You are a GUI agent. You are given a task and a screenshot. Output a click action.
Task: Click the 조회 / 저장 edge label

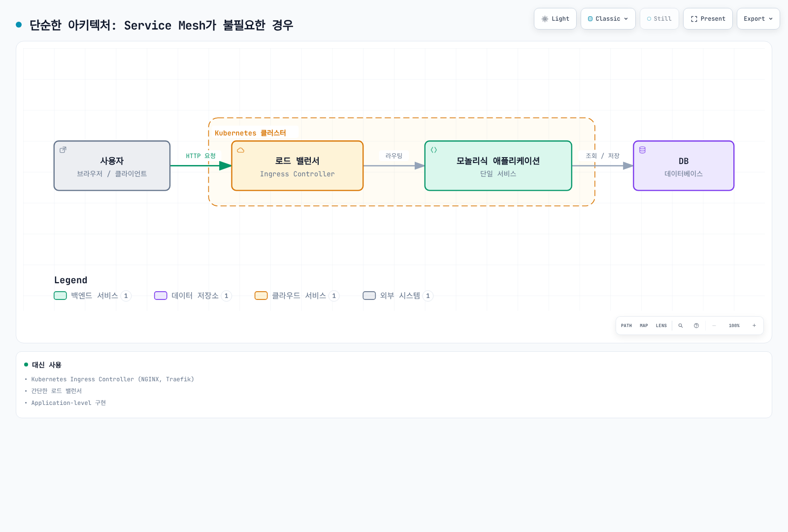click(x=602, y=156)
